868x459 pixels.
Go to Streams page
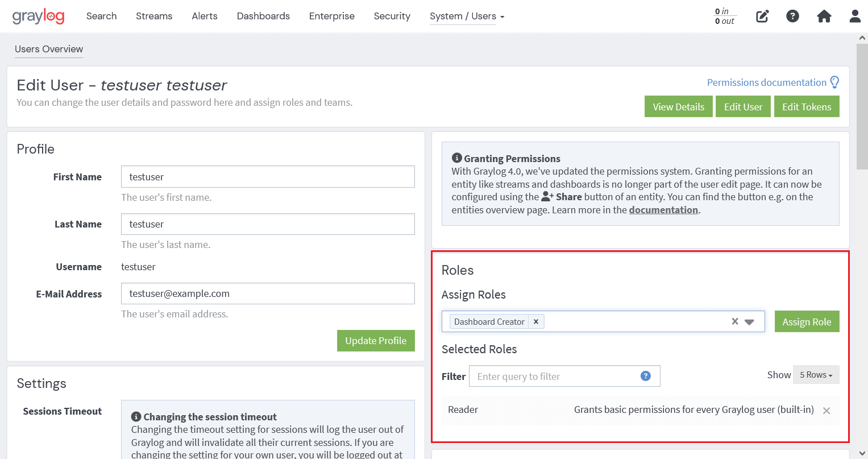click(154, 16)
